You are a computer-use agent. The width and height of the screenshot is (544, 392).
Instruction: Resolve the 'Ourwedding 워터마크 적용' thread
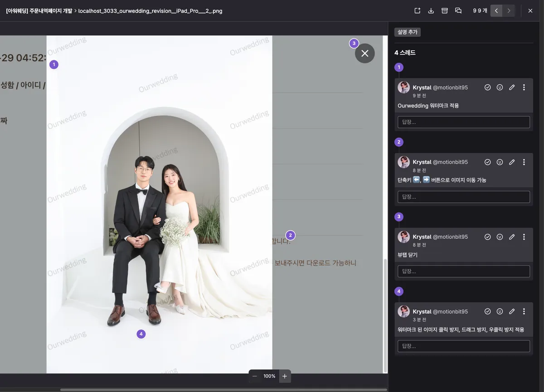488,87
